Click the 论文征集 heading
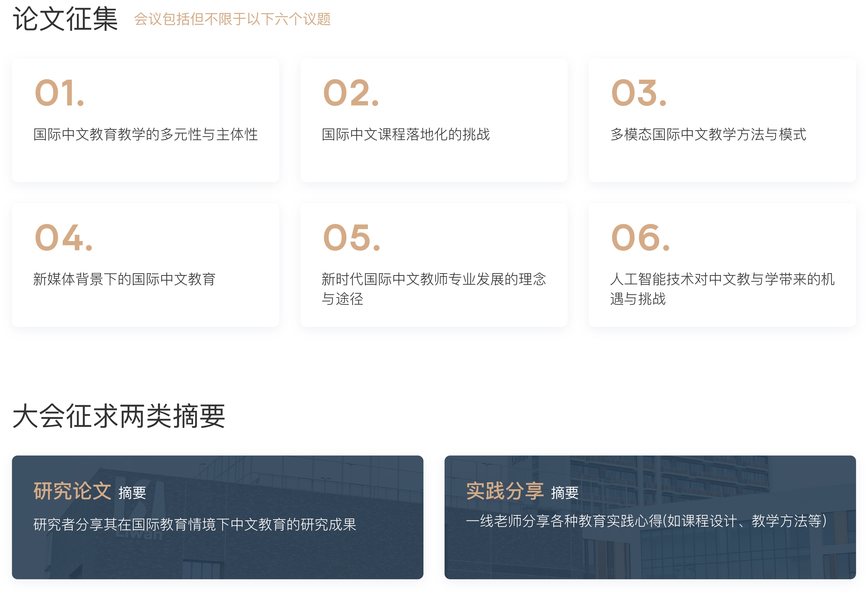 pos(65,19)
